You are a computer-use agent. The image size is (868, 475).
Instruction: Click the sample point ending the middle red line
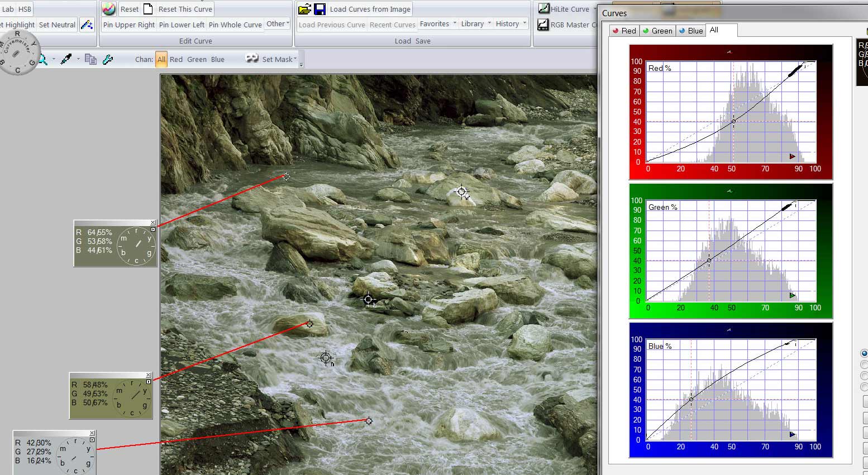click(x=310, y=324)
